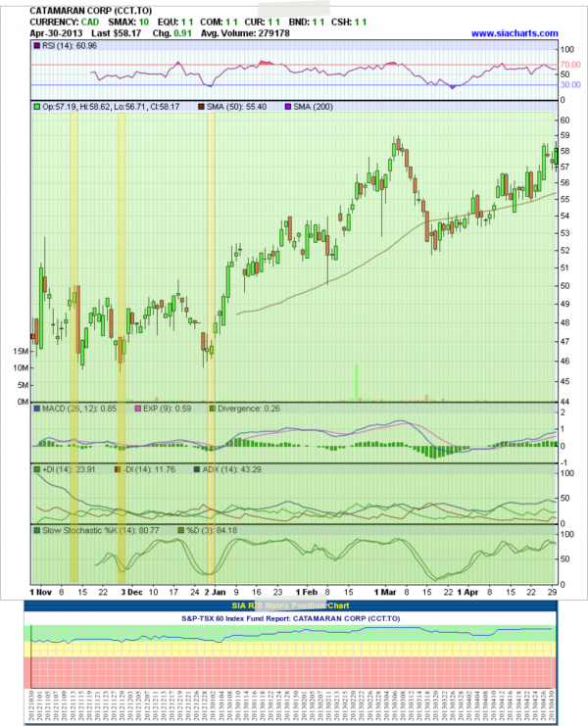Click the pink EXP (9) legend marker
The height and width of the screenshot is (726, 588).
coord(137,407)
